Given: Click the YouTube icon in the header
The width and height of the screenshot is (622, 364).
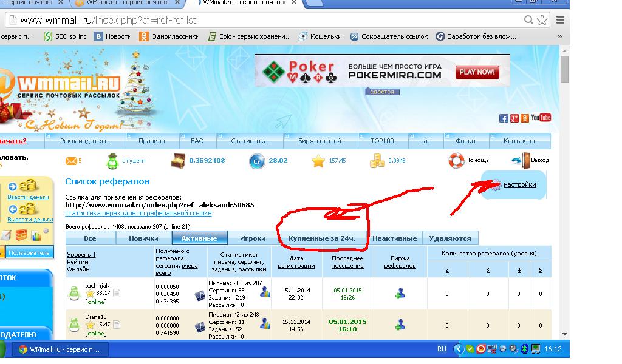Looking at the screenshot, I should [541, 118].
